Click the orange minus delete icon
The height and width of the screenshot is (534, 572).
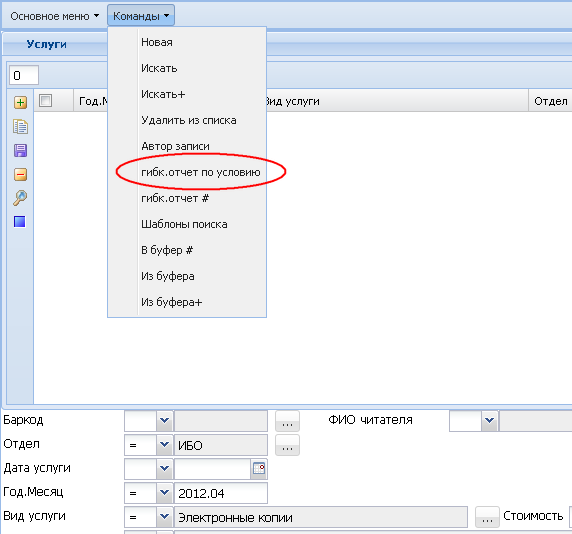[20, 174]
